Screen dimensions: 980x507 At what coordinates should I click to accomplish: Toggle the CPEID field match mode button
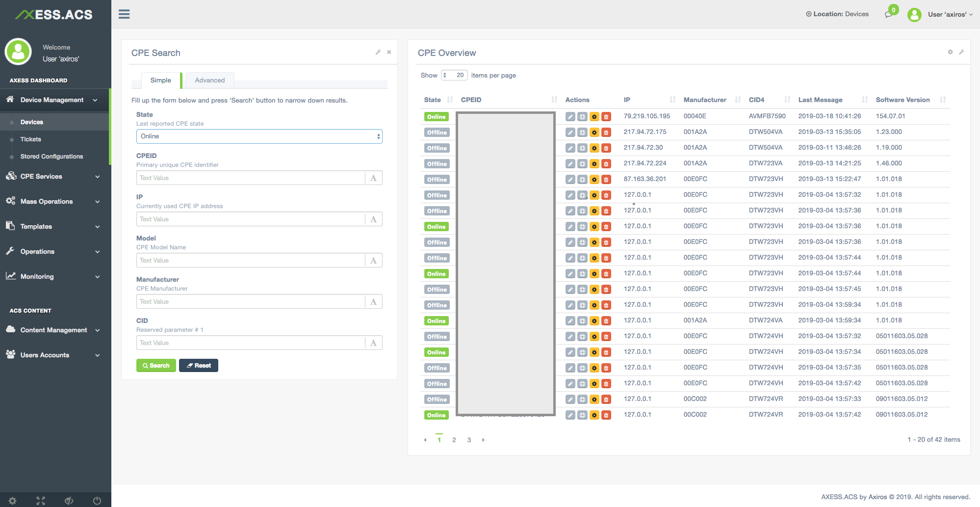pos(374,178)
